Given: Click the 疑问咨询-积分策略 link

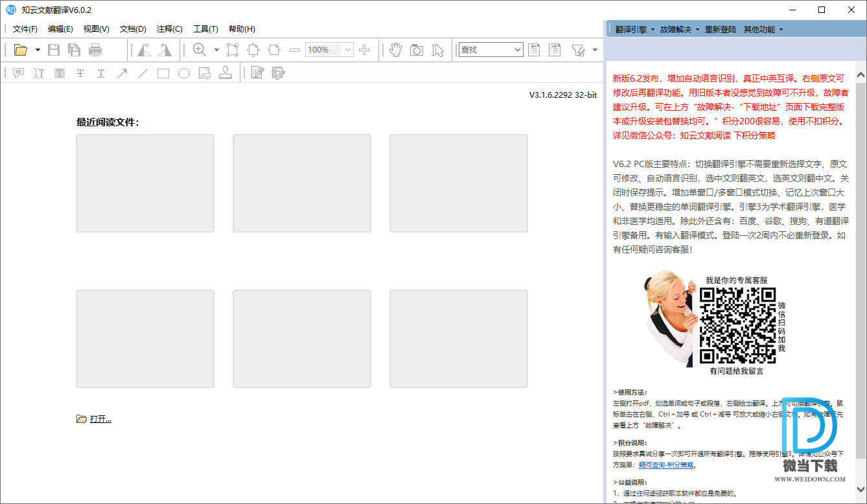Looking at the screenshot, I should pyautogui.click(x=666, y=464).
